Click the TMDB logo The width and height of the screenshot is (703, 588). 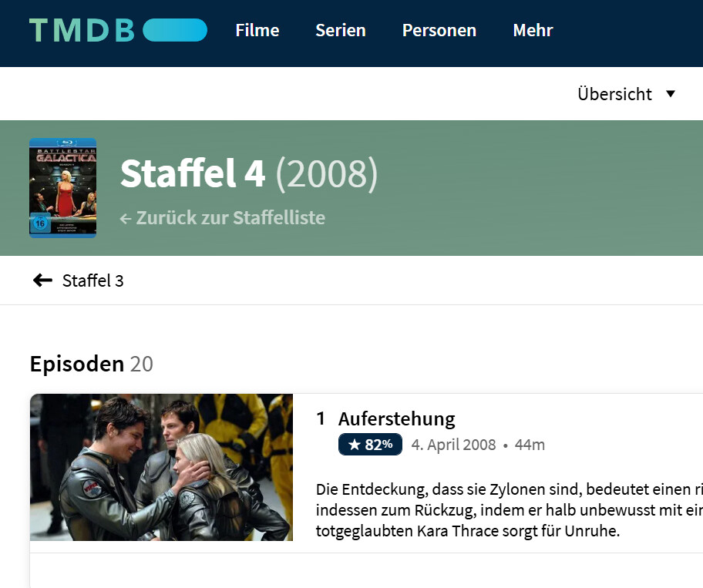coord(118,30)
